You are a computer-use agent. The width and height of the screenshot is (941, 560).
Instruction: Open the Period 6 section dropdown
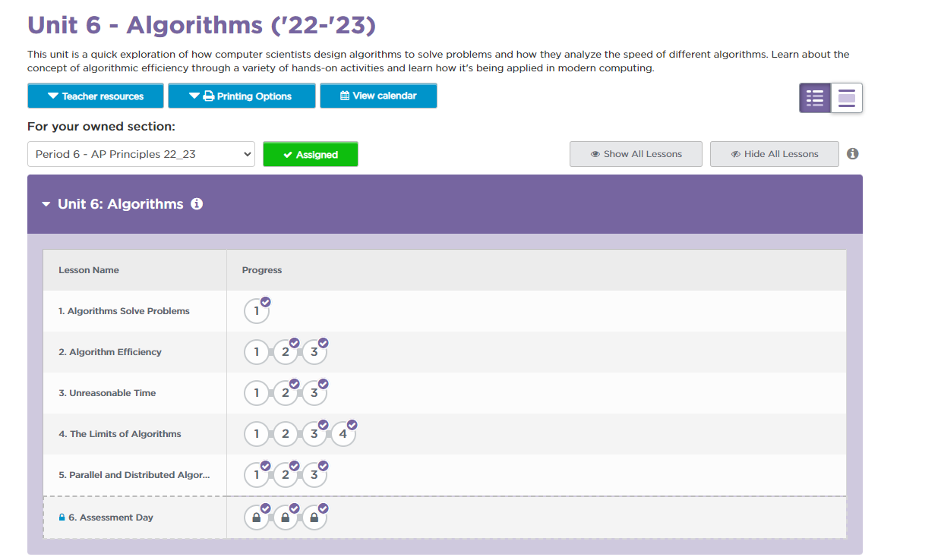[x=141, y=154]
